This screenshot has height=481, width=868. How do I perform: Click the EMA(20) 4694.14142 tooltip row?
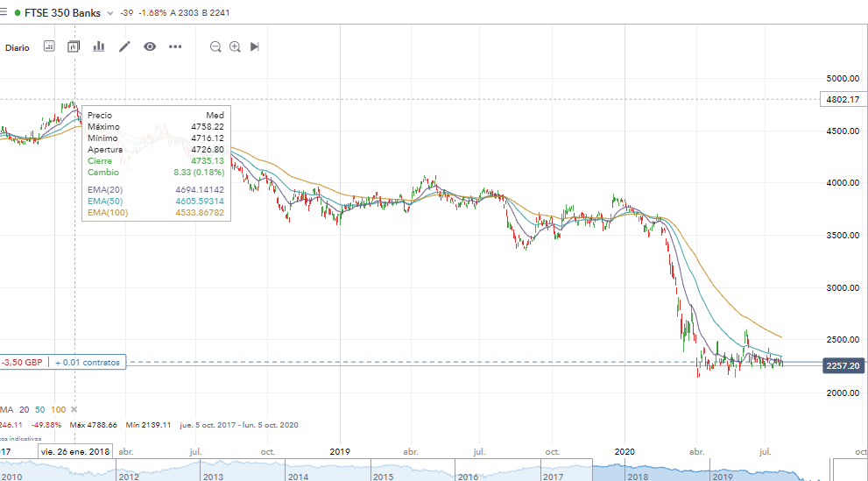156,190
